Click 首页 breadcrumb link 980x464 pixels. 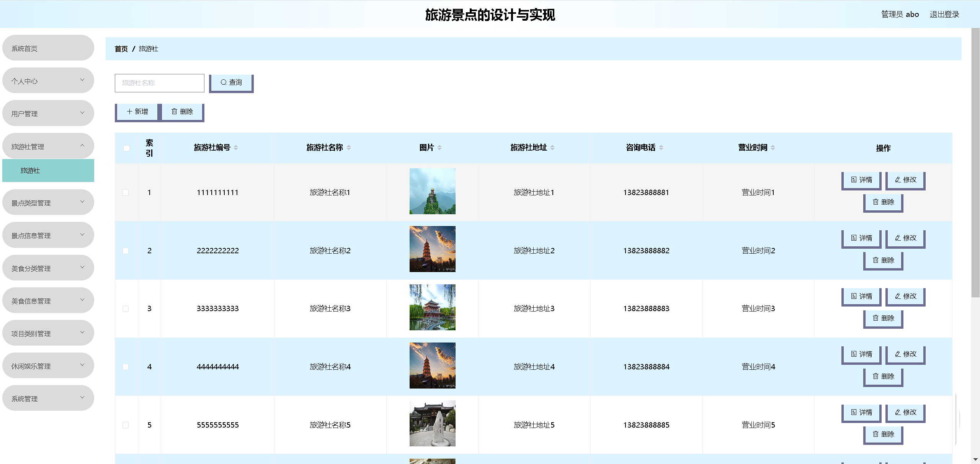pos(121,49)
